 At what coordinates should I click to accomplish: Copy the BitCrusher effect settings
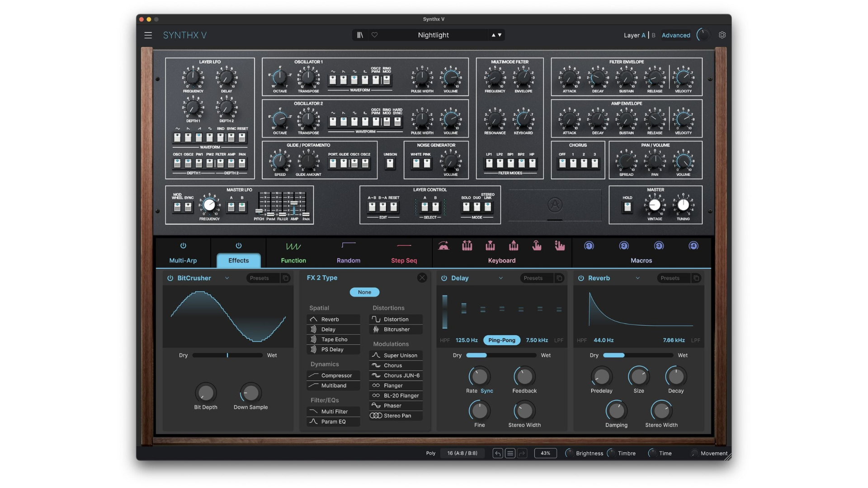pos(285,278)
